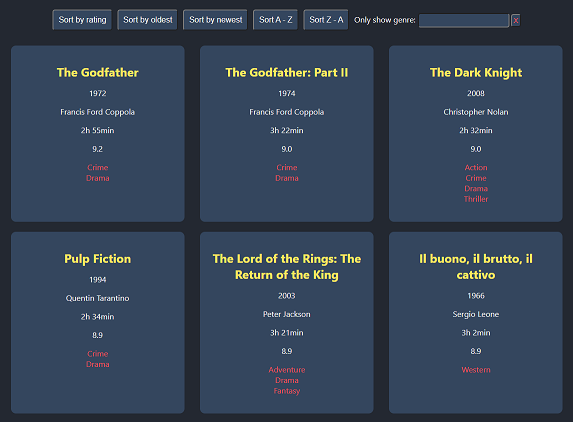Click year 1994 text
This screenshot has width=573, height=422.
coord(98,280)
